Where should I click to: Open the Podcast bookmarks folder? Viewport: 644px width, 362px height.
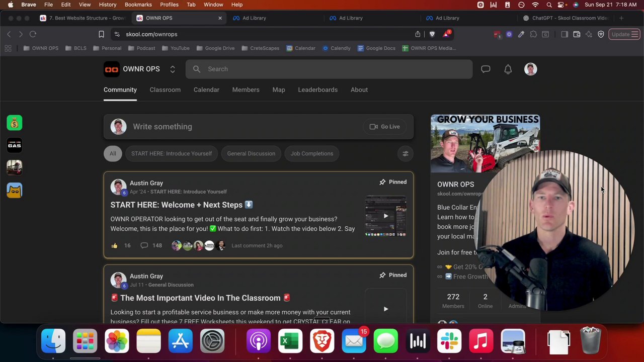tap(141, 48)
